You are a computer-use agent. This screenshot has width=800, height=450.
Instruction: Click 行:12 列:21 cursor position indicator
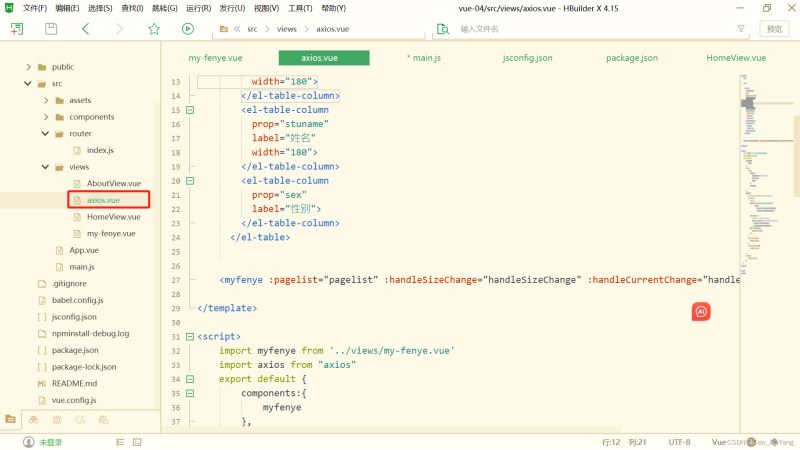click(624, 442)
